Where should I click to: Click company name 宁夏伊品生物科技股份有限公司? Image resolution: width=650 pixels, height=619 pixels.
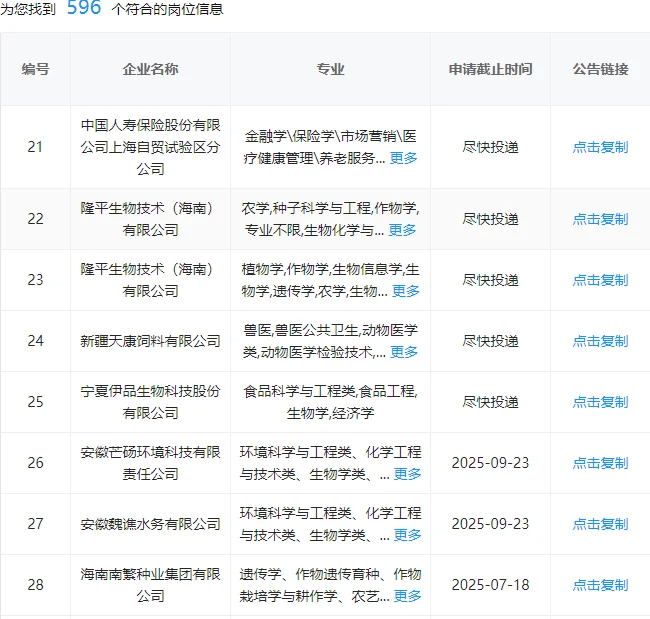point(150,402)
